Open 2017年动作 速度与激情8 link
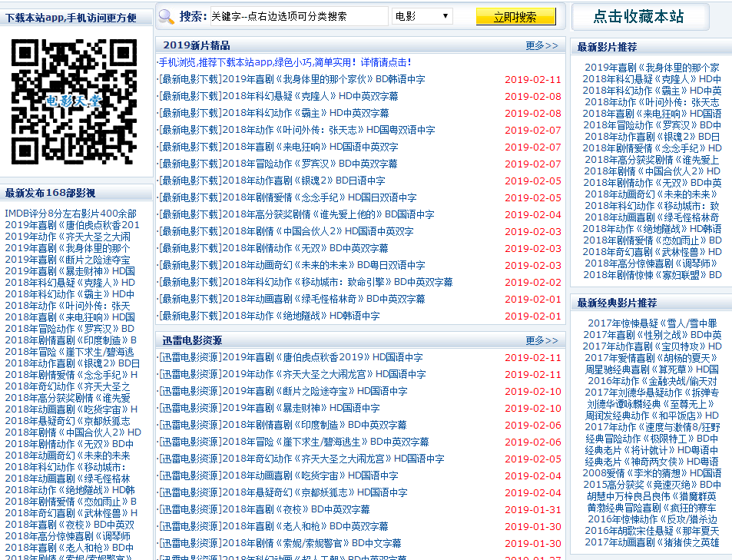The height and width of the screenshot is (560, 732). [x=652, y=427]
